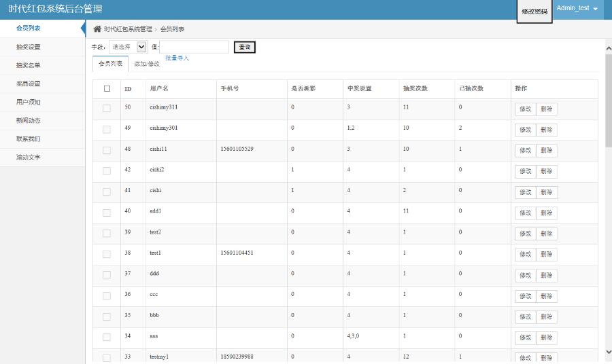Check the checkbox for user cishimy311

click(x=107, y=109)
